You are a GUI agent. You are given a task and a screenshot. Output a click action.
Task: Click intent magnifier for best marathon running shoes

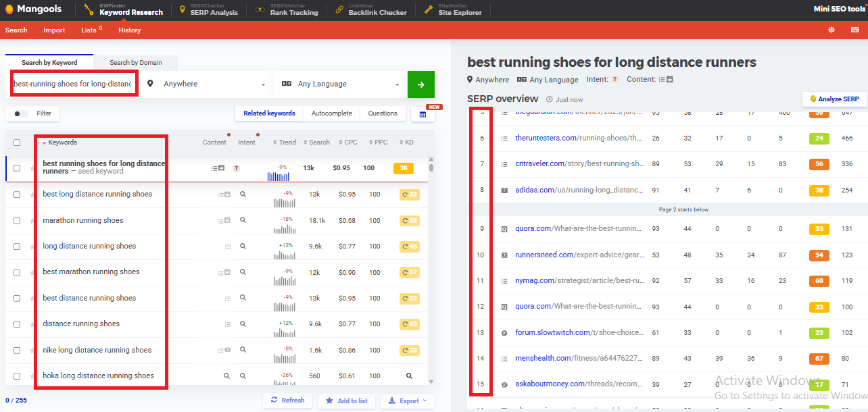click(x=243, y=272)
